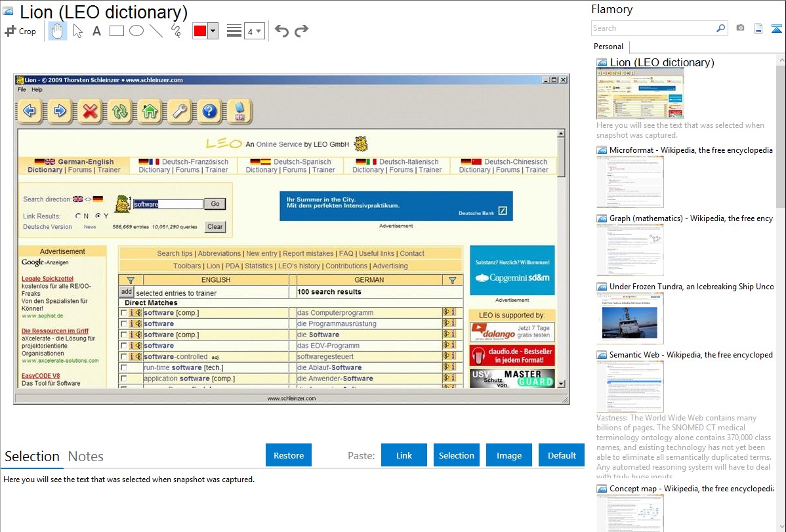Screen dimensions: 786x532
Task: Click the Lion browser forward arrow
Action: [x=60, y=111]
